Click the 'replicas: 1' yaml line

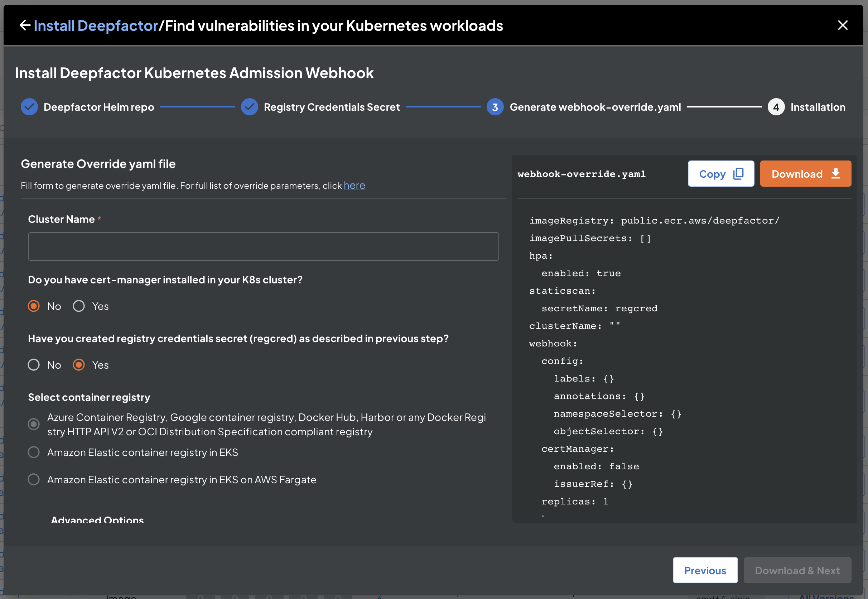(x=574, y=502)
